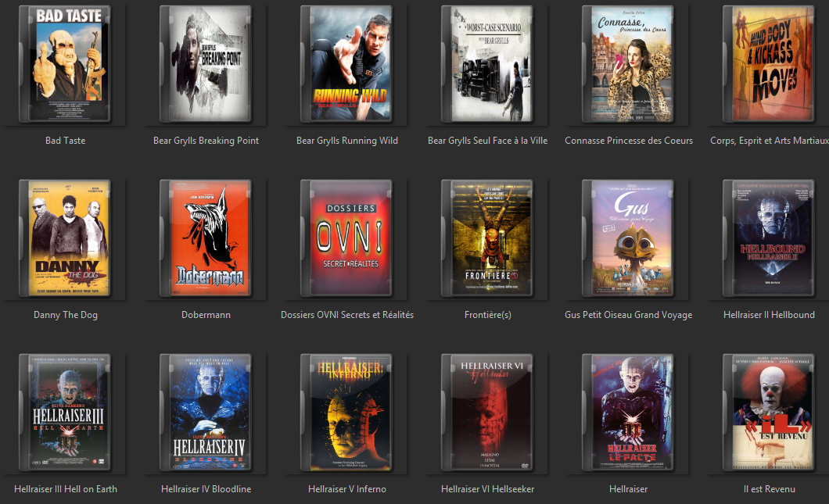
Task: Select the Hellraiser cover art
Action: point(628,413)
